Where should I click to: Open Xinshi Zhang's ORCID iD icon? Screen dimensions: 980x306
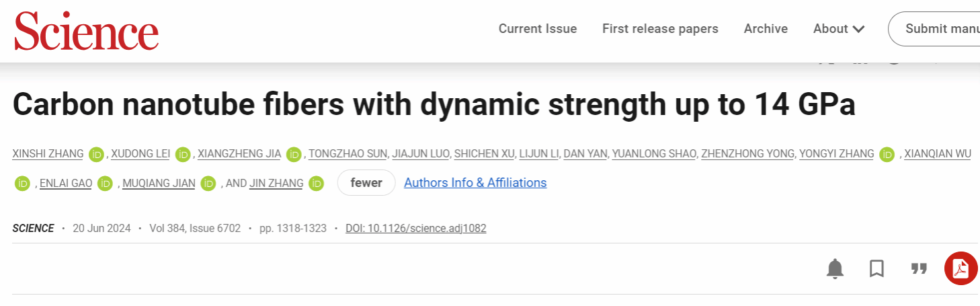click(x=97, y=154)
